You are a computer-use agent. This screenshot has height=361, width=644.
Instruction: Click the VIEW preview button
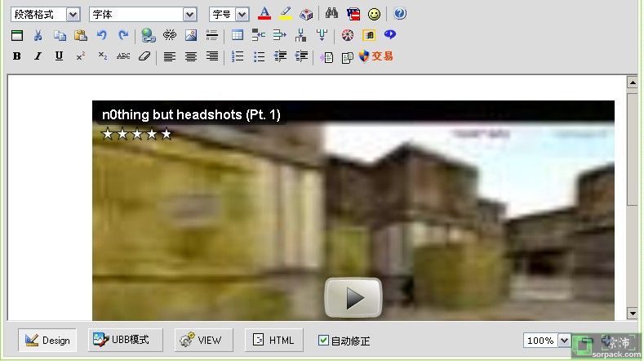(x=203, y=341)
